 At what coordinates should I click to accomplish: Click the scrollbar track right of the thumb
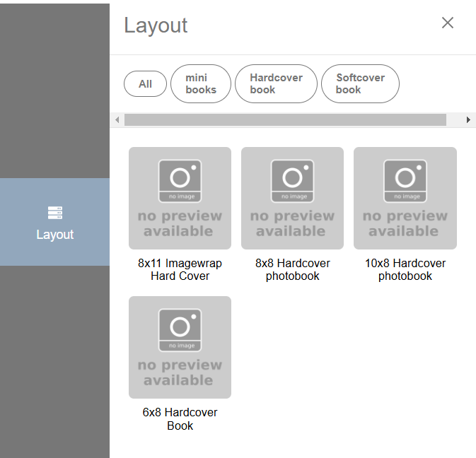point(455,120)
